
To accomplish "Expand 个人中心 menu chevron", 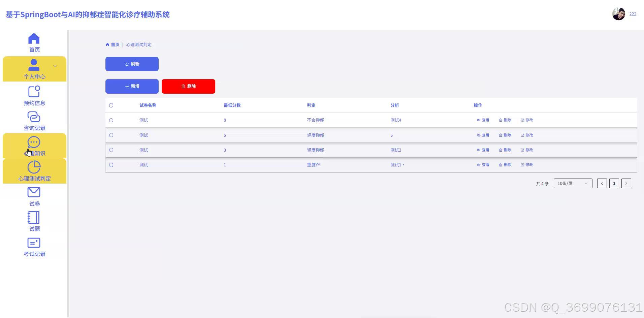I will pos(55,66).
